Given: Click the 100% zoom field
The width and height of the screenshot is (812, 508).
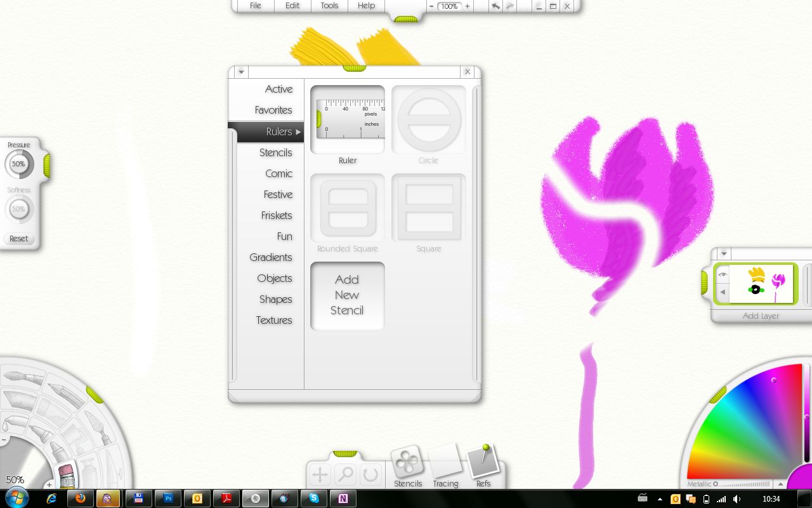Looking at the screenshot, I should tap(450, 6).
